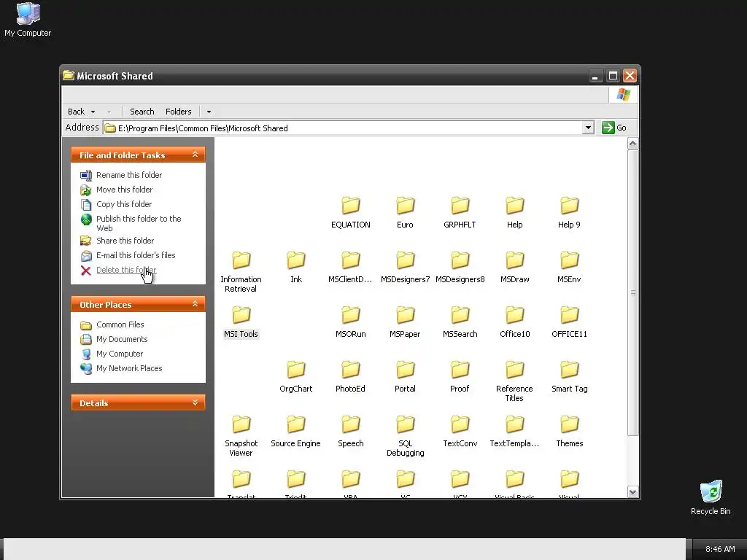Select the PhotoEd folder
This screenshot has width=747, height=560.
point(351,377)
